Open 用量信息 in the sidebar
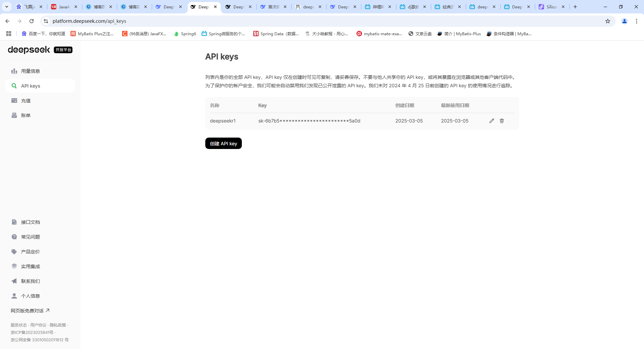The width and height of the screenshot is (644, 349). pos(40,71)
